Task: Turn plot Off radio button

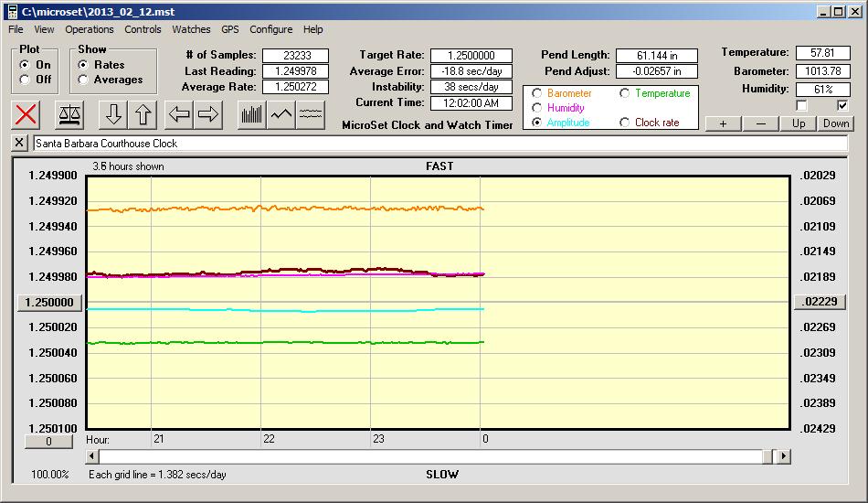Action: tap(25, 80)
